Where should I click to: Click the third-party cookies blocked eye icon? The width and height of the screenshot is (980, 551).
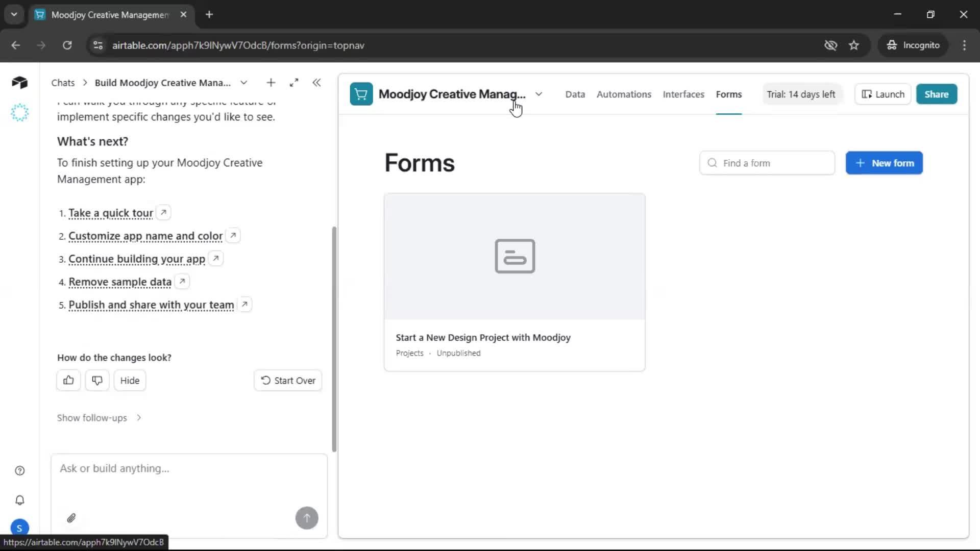point(830,45)
